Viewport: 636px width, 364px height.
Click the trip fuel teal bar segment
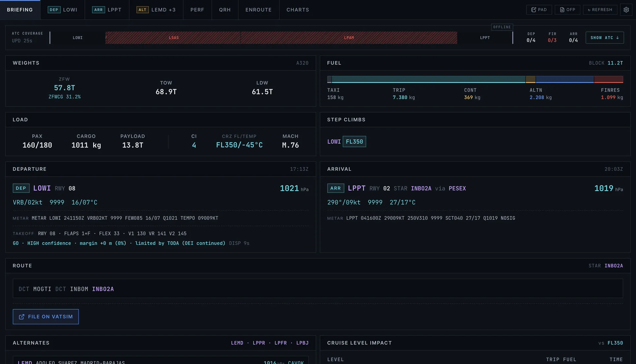pyautogui.click(x=429, y=79)
